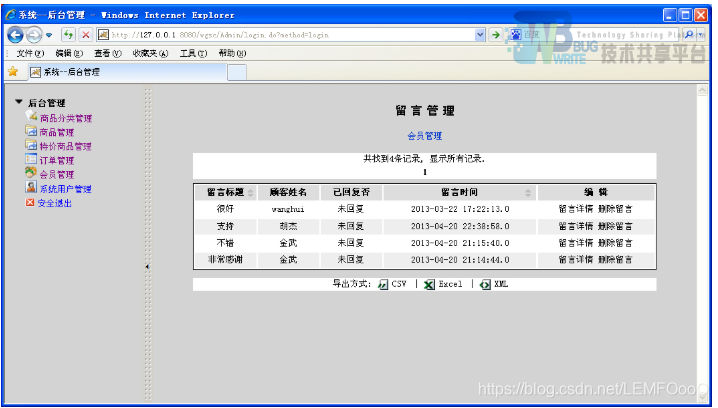Screen dimensions: 718x408
Task: Open 留言详情 for the 很好 row
Action: pyautogui.click(x=576, y=209)
